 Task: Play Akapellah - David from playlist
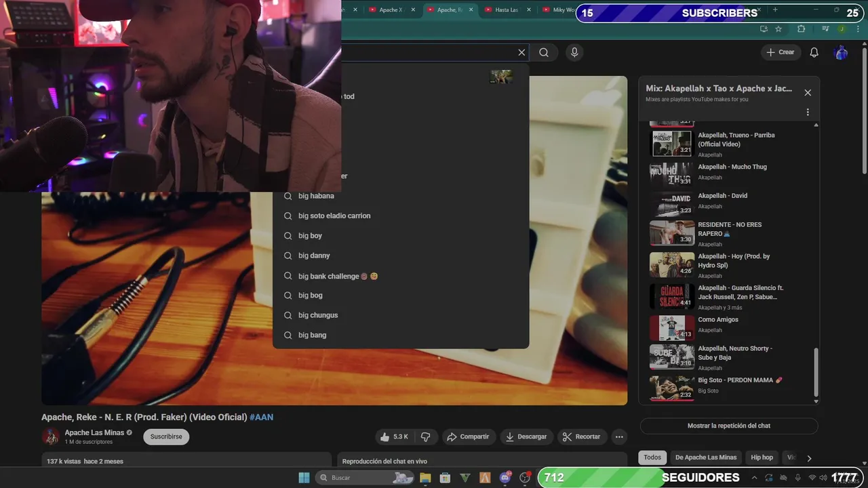[x=726, y=202]
